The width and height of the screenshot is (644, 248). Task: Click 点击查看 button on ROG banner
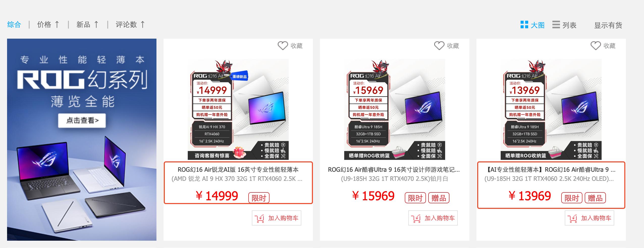(x=82, y=120)
